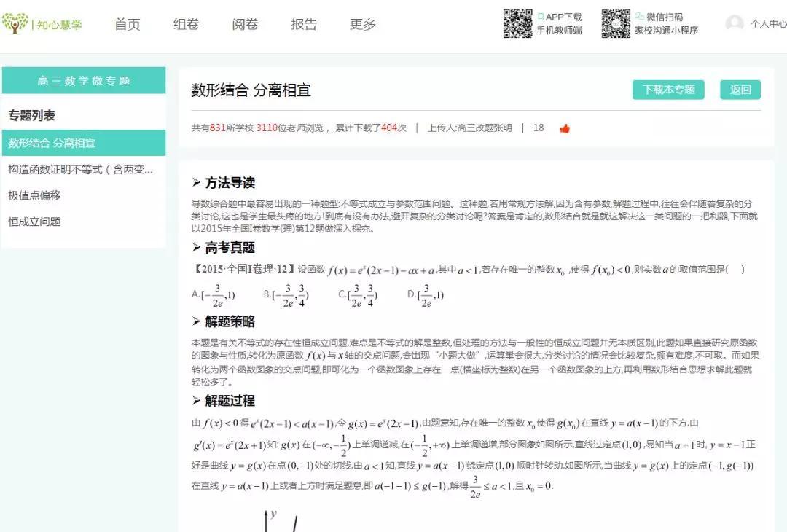Open the 个人中心 account menu
The image size is (787, 532).
tap(768, 23)
